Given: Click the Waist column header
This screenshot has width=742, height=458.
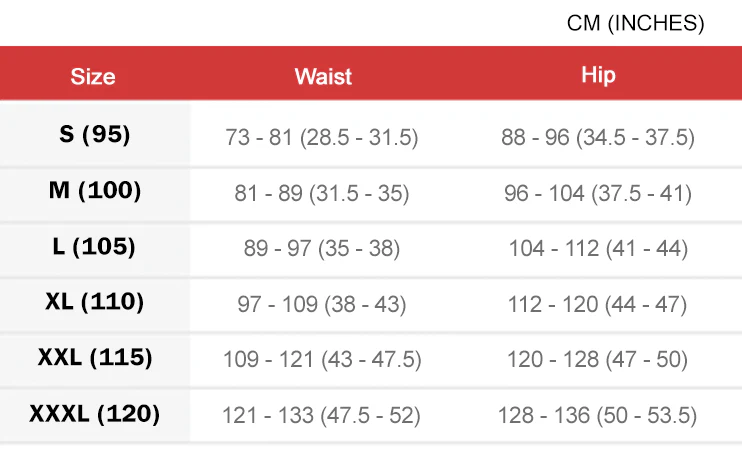Looking at the screenshot, I should tap(322, 76).
